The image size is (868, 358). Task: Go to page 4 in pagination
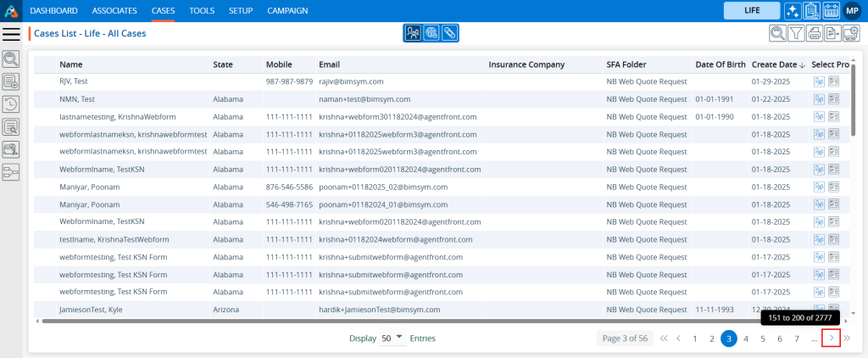[746, 338]
